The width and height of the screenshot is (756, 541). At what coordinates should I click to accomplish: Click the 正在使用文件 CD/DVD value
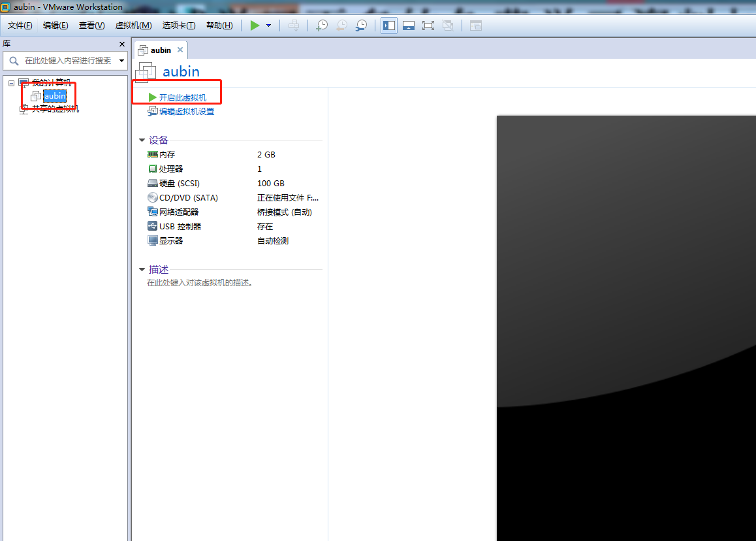point(288,198)
